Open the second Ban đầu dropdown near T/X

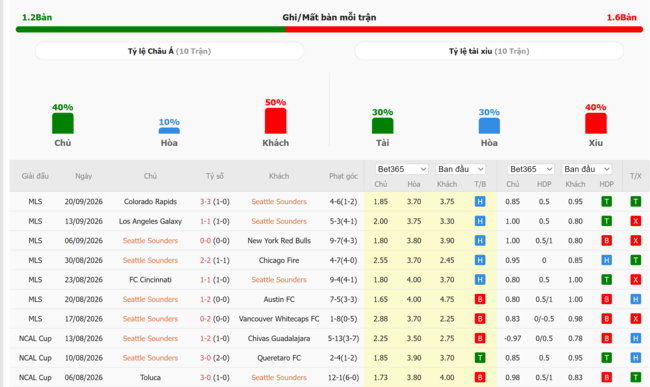587,169
